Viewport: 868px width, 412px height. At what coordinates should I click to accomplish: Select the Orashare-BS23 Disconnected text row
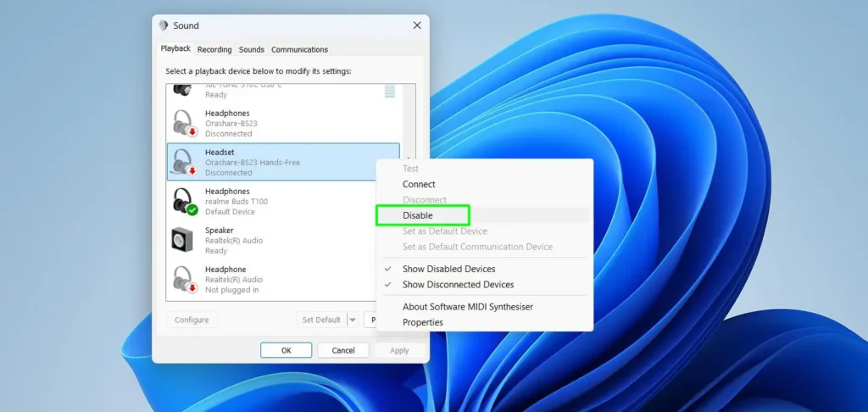(x=231, y=124)
